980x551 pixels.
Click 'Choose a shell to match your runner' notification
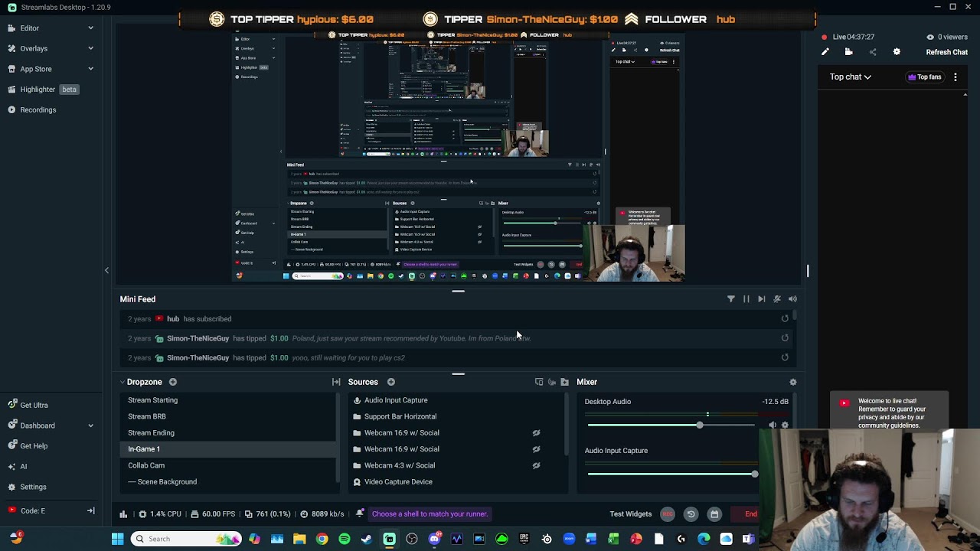pos(430,514)
